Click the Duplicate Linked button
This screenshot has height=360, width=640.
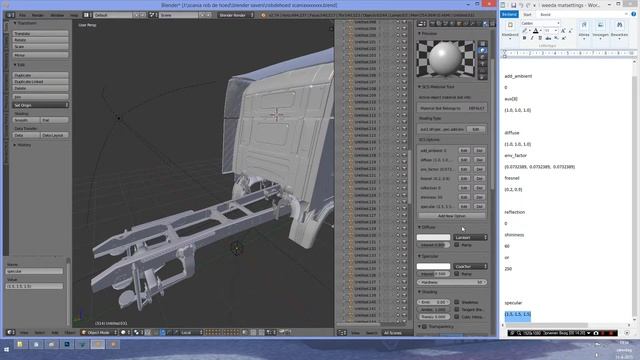[40, 82]
